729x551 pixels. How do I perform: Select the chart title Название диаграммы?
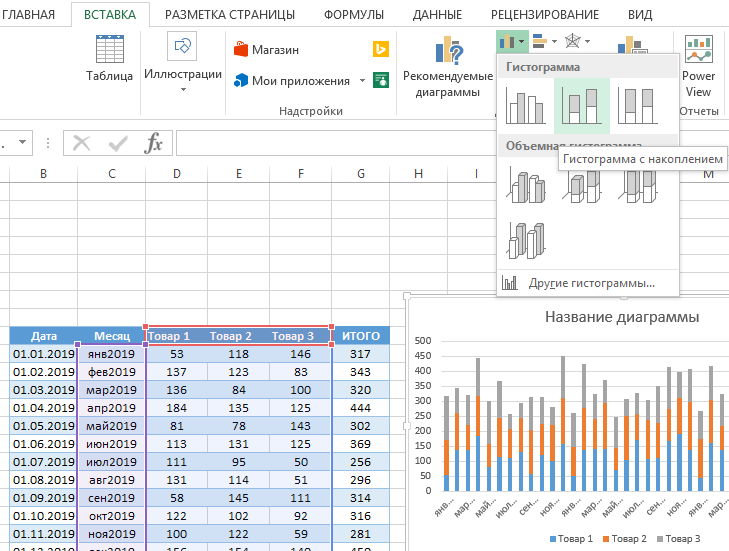click(x=621, y=317)
